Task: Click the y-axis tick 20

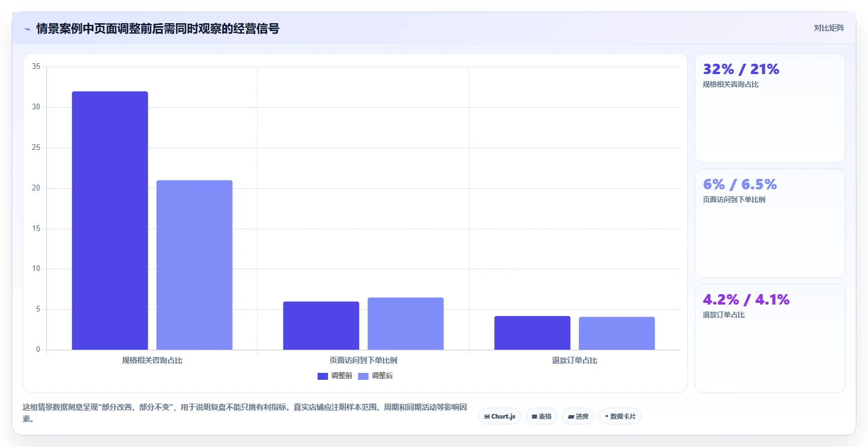Action: tap(36, 188)
